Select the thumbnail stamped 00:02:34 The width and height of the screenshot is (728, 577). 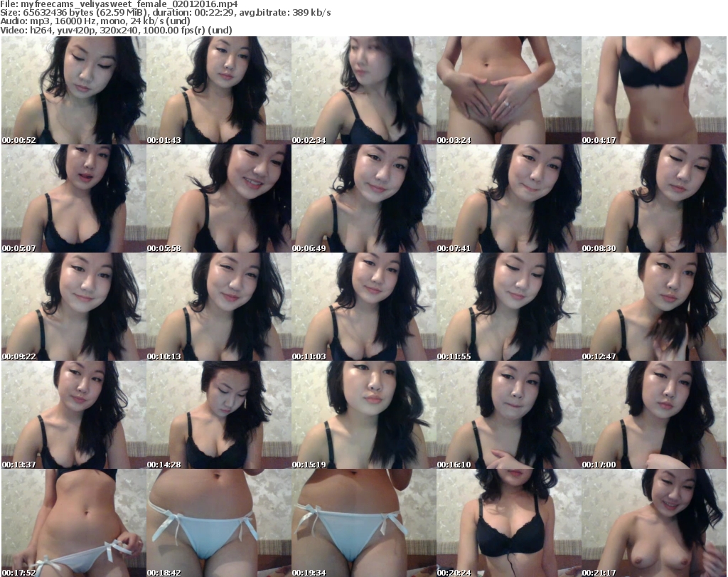tap(364, 90)
